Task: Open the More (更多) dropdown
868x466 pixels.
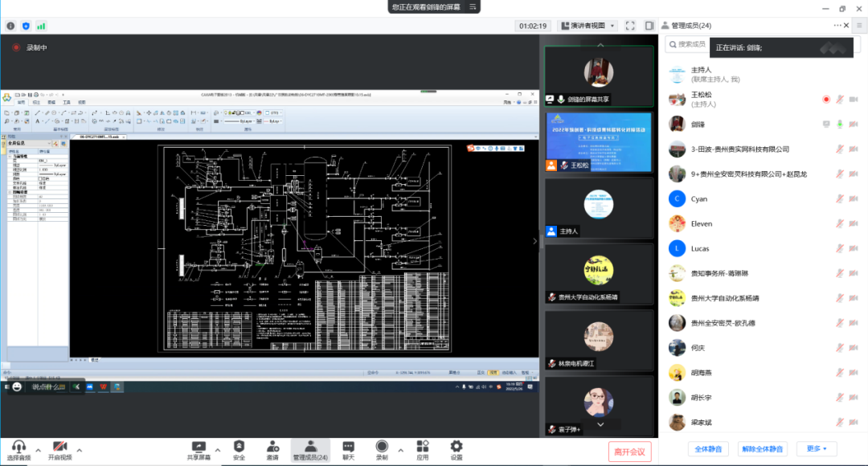Action: click(817, 448)
